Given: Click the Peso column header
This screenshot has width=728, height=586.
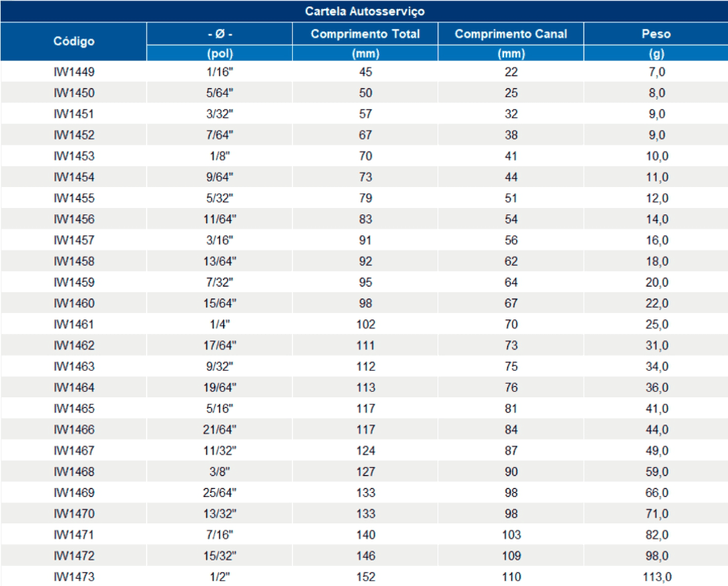Looking at the screenshot, I should [x=656, y=34].
